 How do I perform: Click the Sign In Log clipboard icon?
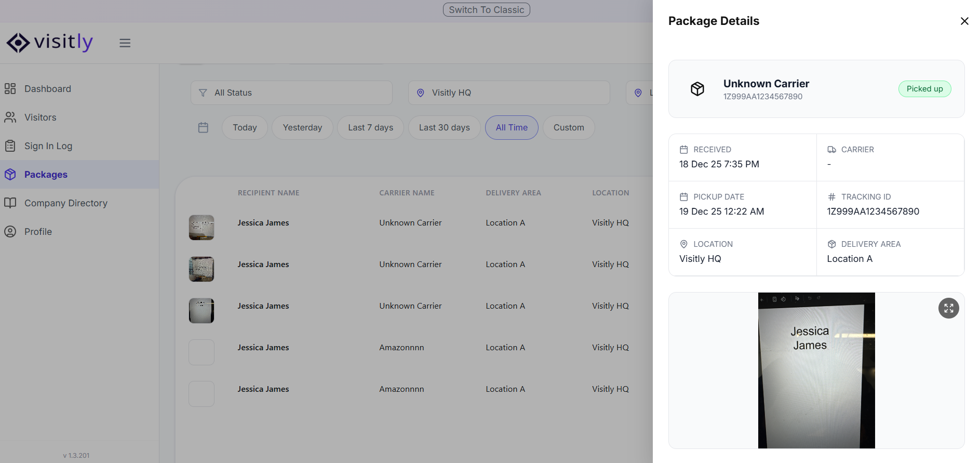click(10, 146)
